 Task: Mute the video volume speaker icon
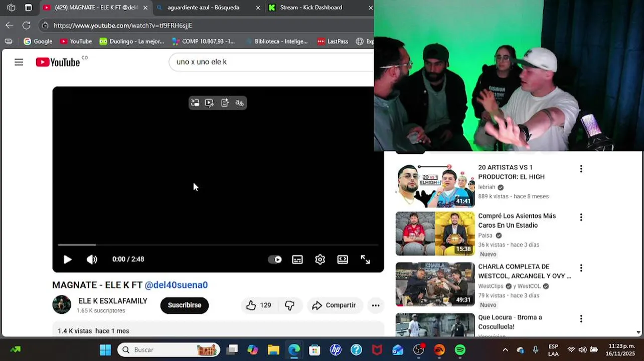click(92, 259)
